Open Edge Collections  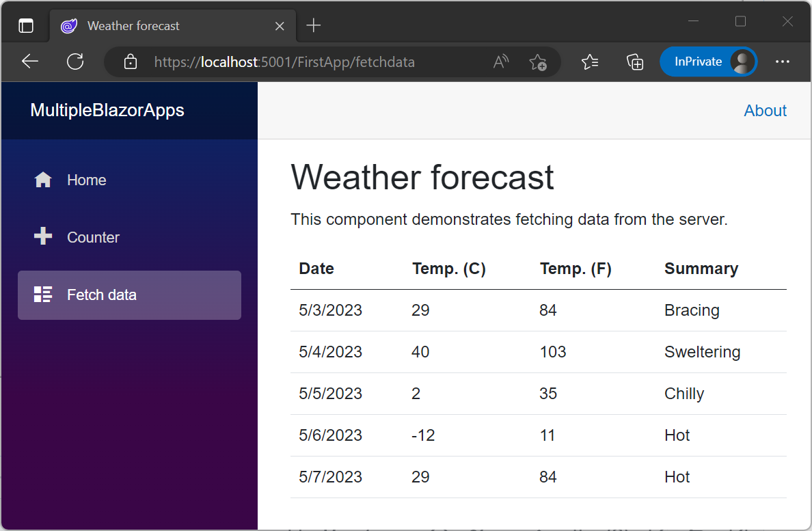635,62
